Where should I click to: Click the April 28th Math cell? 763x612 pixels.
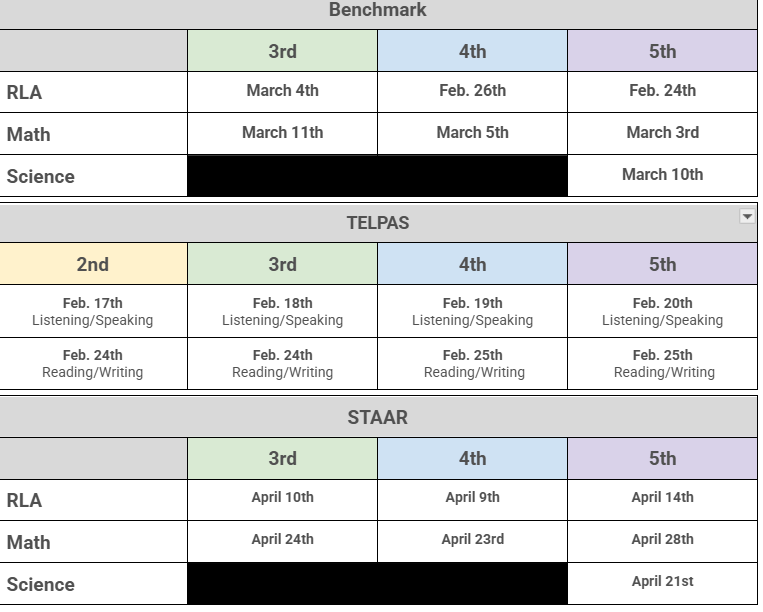tap(662, 540)
